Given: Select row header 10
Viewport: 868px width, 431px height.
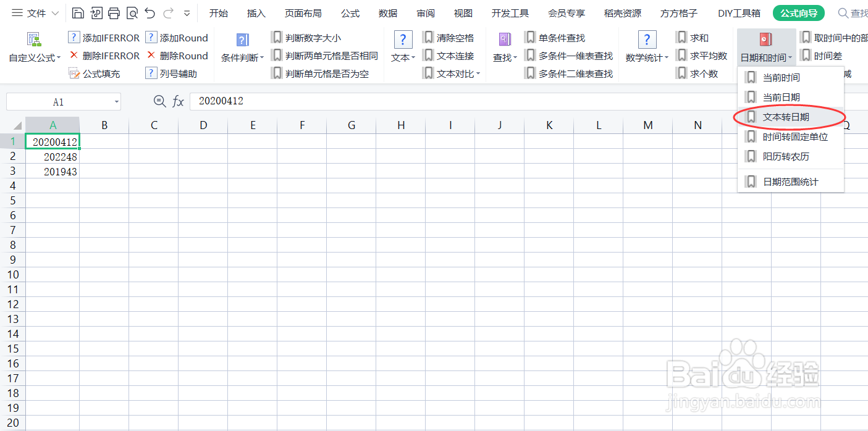Looking at the screenshot, I should click(13, 274).
